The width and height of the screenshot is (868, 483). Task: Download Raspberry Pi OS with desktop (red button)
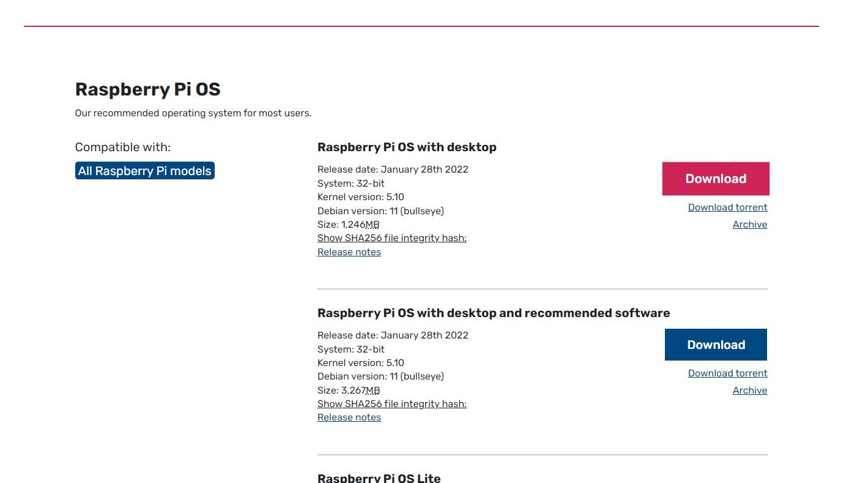point(716,179)
